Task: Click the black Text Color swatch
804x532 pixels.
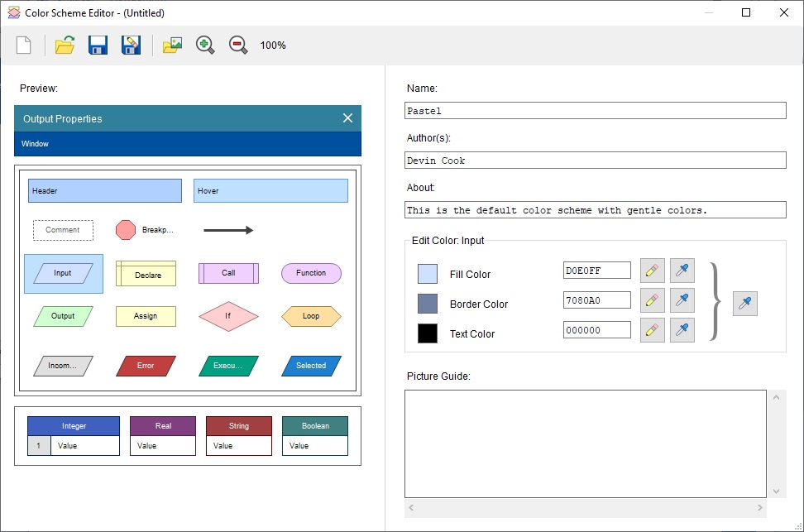Action: pos(428,333)
